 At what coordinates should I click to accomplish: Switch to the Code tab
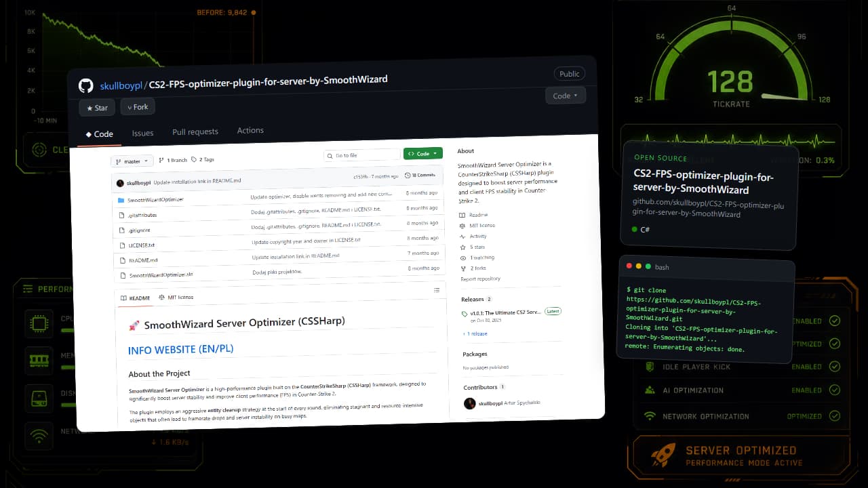(x=99, y=134)
